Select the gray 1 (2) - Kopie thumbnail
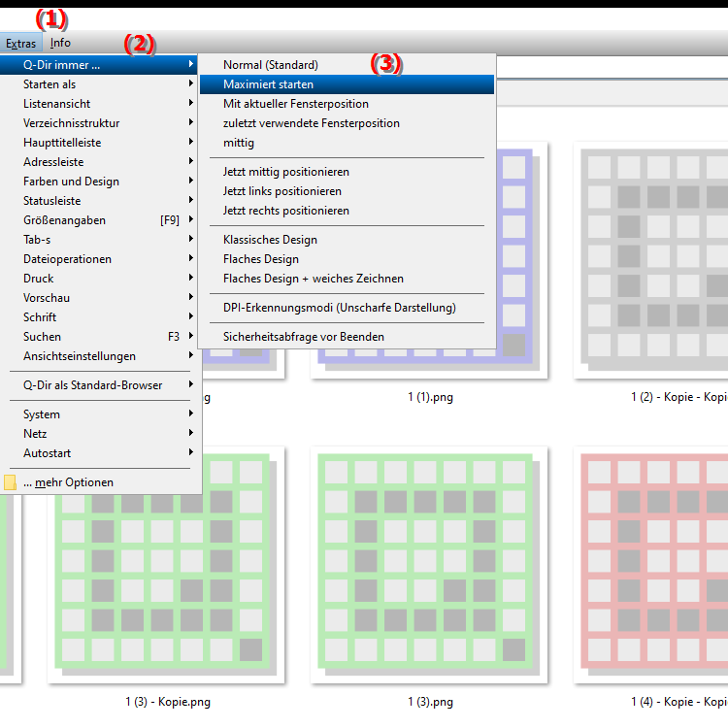728x728 pixels. (x=651, y=260)
